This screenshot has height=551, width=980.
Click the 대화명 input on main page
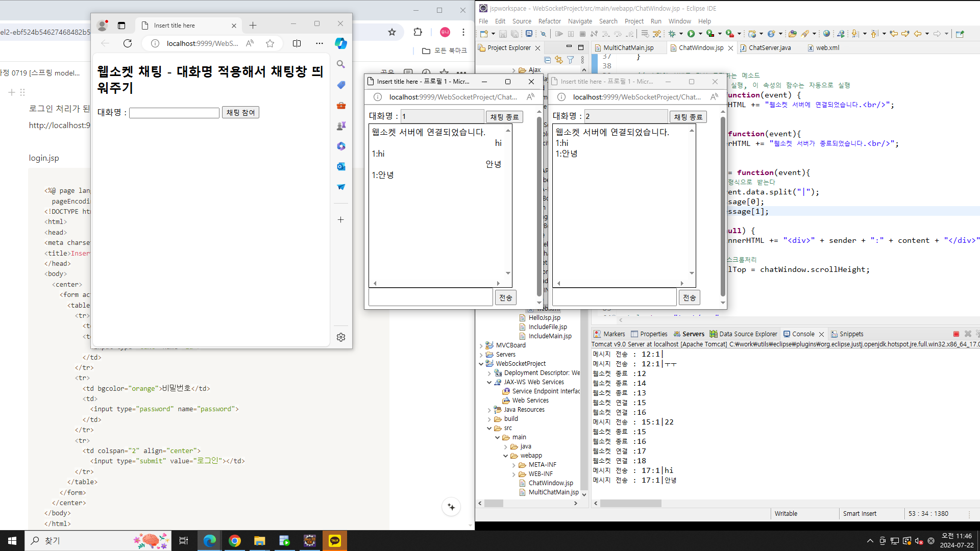[x=174, y=113]
